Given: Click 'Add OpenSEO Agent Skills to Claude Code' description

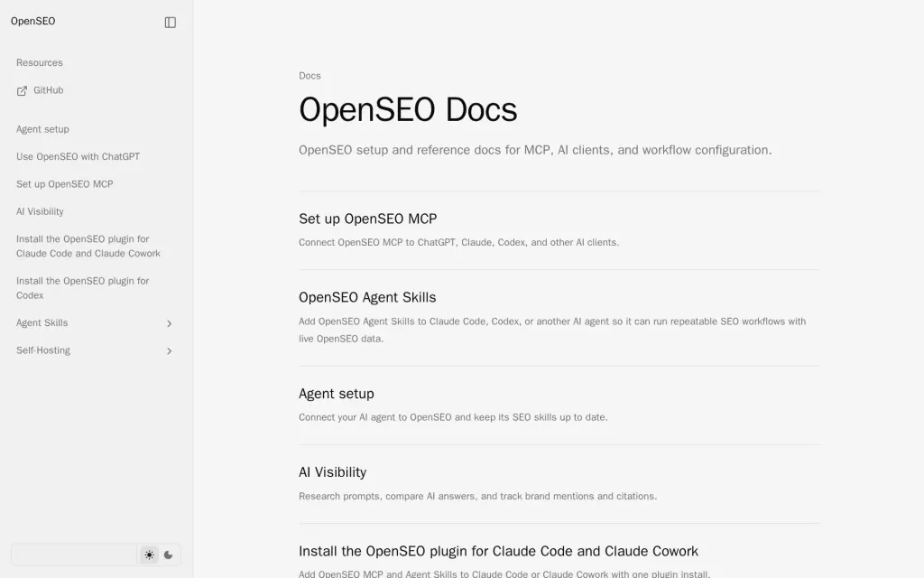Looking at the screenshot, I should pos(552,330).
